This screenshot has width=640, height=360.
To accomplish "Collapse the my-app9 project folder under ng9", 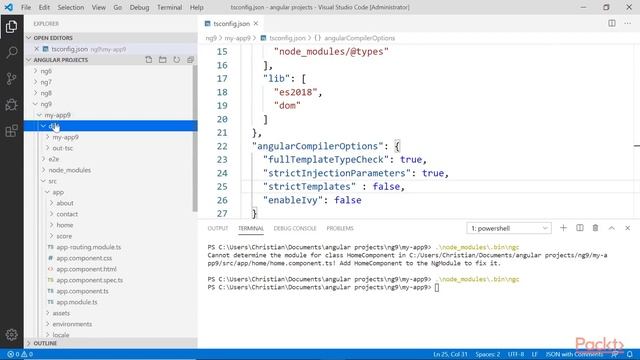I will (57, 115).
